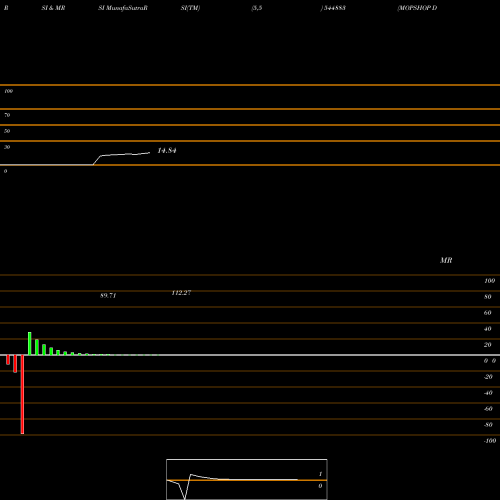Image resolution: width=500 pixels, height=500 pixels.
Task: Click the -60 label on MR axis
Action: pos(488,409)
